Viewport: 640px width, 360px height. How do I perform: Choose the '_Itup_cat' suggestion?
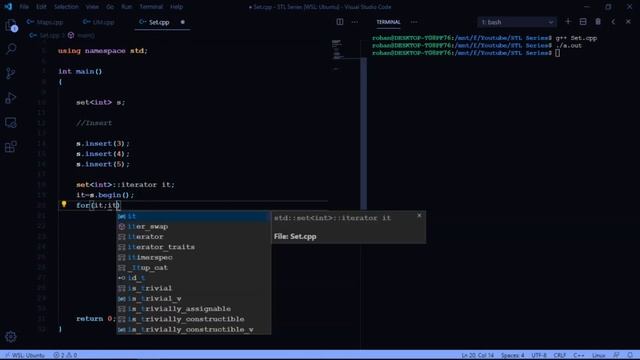pos(193,267)
